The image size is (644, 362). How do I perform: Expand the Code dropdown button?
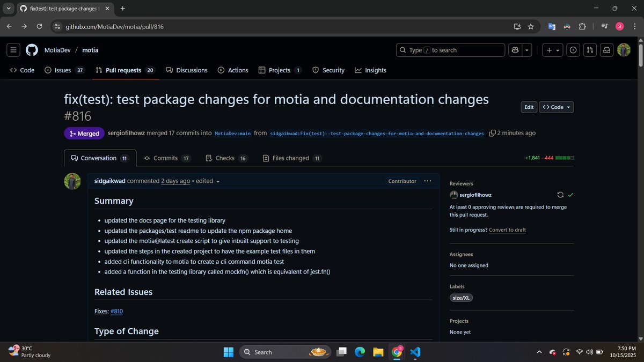pos(557,107)
